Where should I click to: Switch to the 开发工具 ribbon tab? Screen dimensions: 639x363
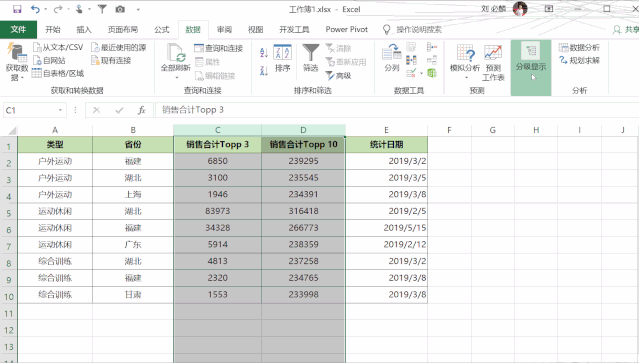294,29
